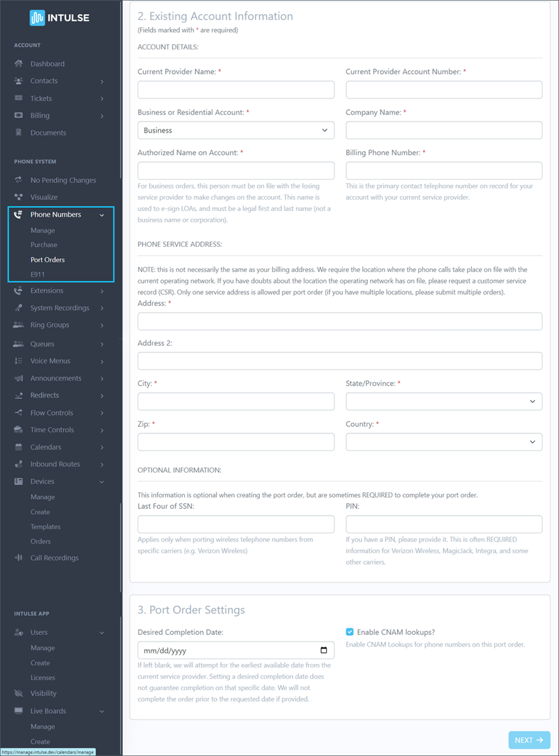Click the Calendars icon in sidebar

[x=18, y=447]
